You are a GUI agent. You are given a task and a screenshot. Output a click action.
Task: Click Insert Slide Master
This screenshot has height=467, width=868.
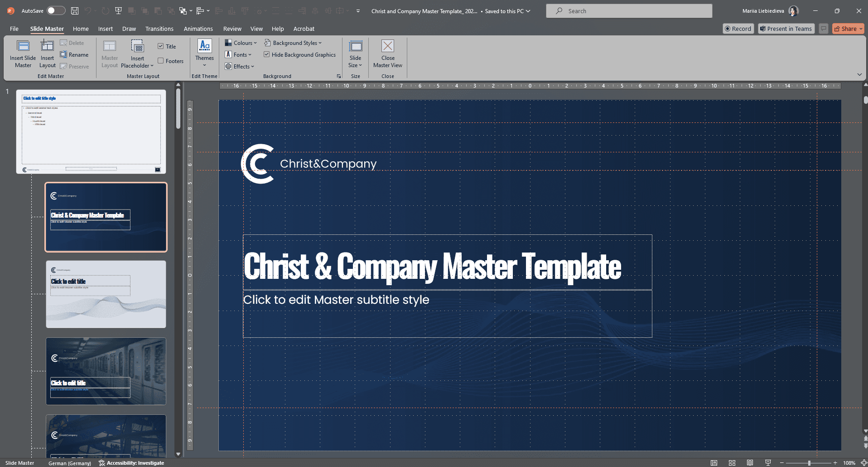[x=23, y=54]
